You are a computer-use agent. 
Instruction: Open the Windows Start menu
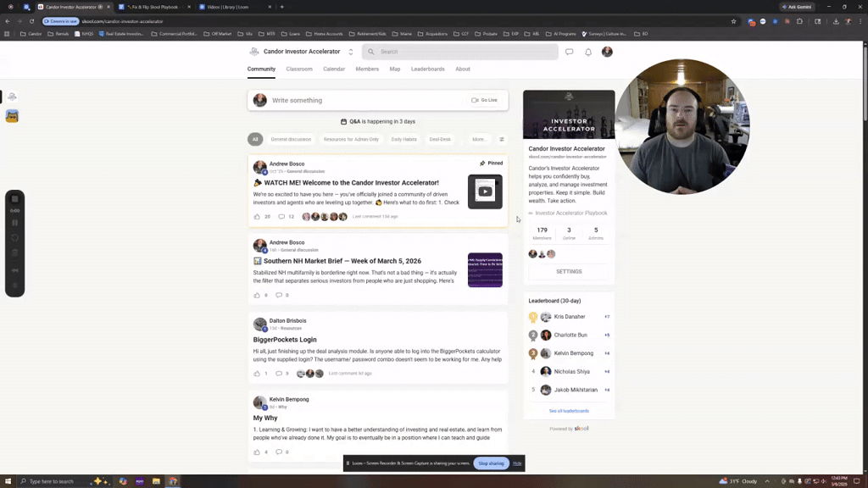point(8,481)
